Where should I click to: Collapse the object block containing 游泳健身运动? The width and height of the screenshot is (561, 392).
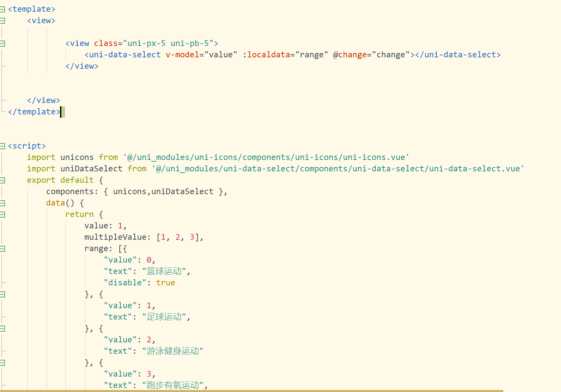point(2,329)
